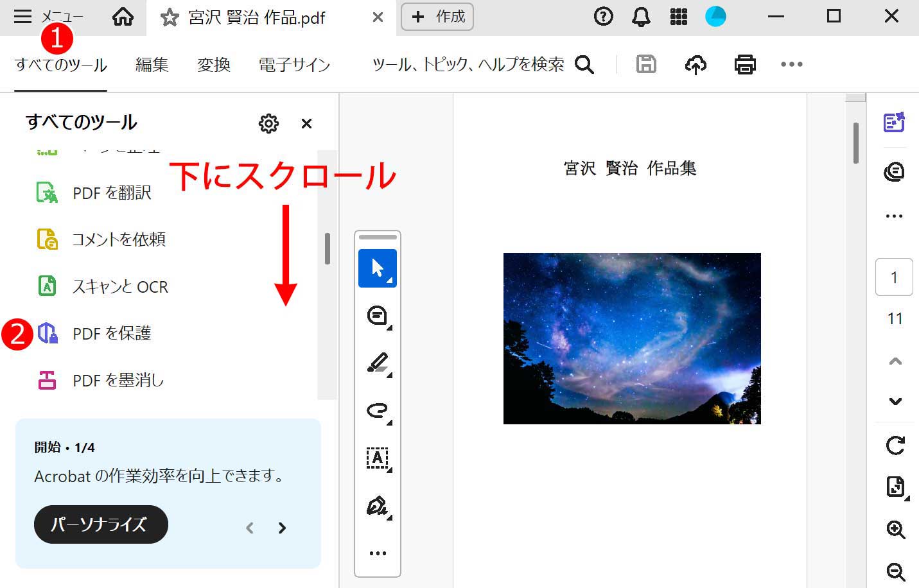This screenshot has height=588, width=919.
Task: Choose the text box A tool
Action: click(x=378, y=458)
